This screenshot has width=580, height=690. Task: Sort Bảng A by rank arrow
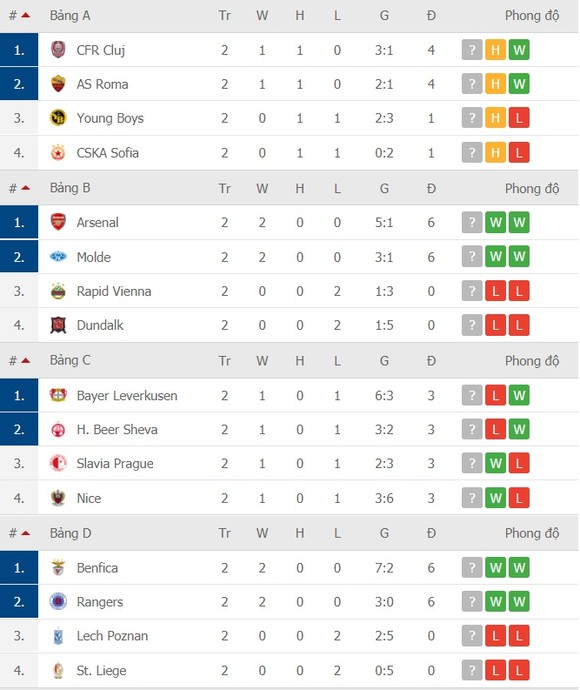[26, 15]
